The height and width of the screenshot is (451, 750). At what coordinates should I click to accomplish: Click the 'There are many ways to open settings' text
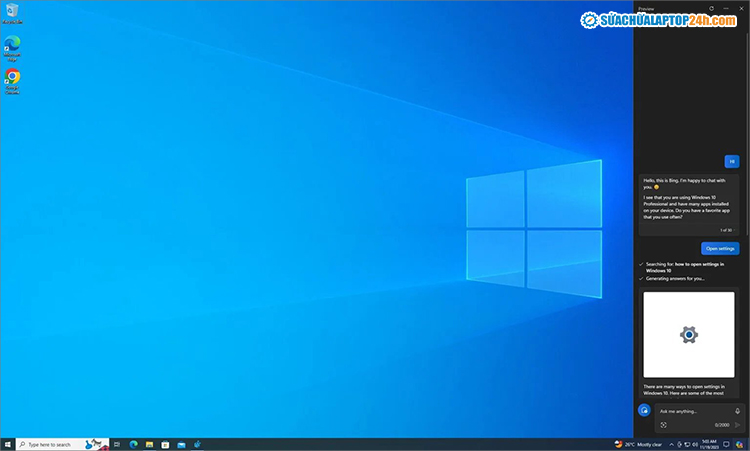tap(684, 389)
